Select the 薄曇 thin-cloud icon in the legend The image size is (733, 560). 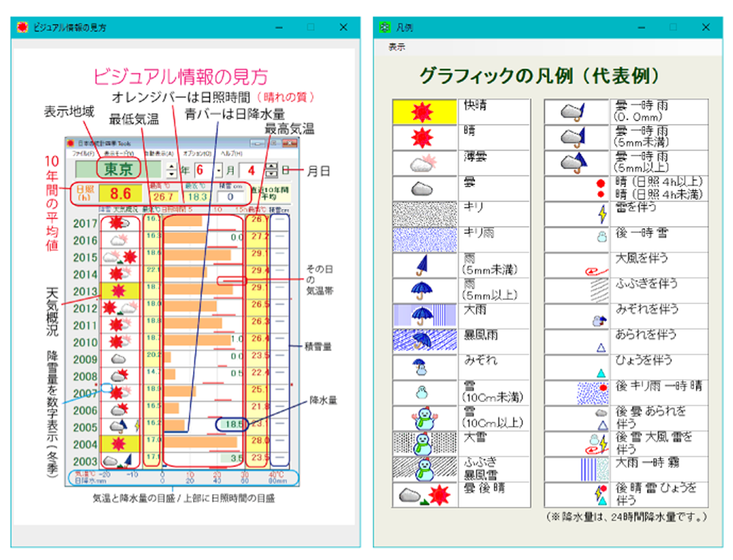pyautogui.click(x=425, y=163)
